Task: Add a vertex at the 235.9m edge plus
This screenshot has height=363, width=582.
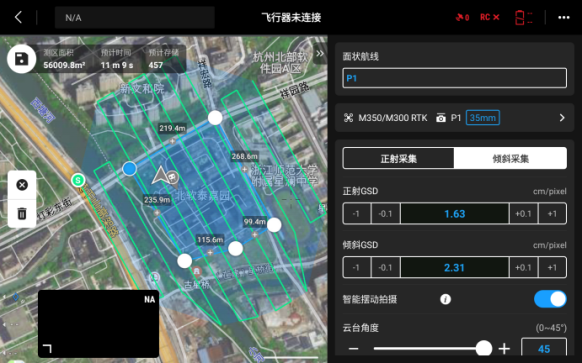Action: pyautogui.click(x=157, y=213)
